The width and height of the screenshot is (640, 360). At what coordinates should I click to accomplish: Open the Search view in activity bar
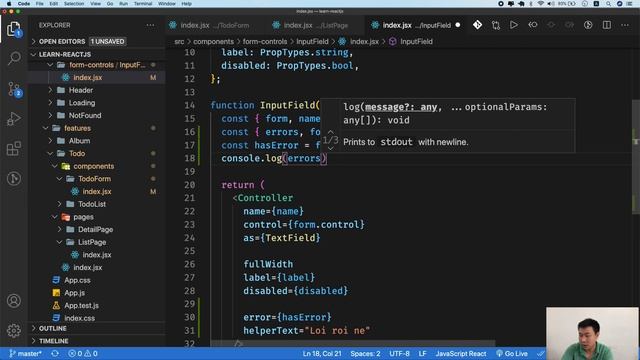[x=14, y=58]
